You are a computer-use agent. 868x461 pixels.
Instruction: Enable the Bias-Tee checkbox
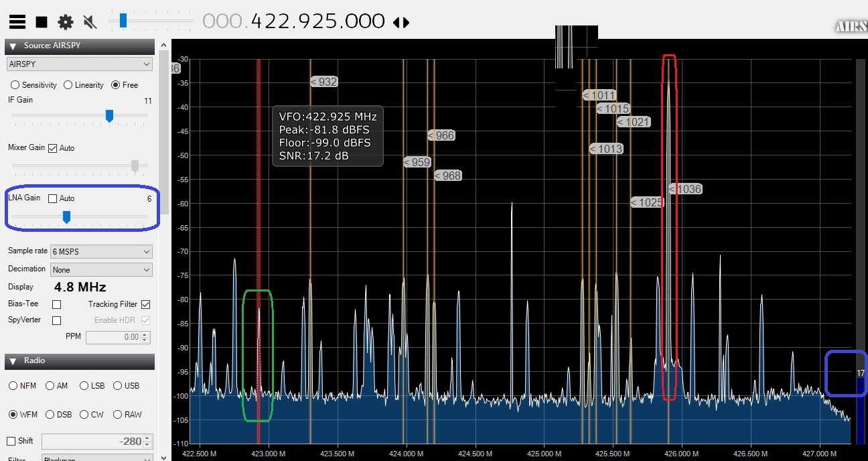pos(57,304)
